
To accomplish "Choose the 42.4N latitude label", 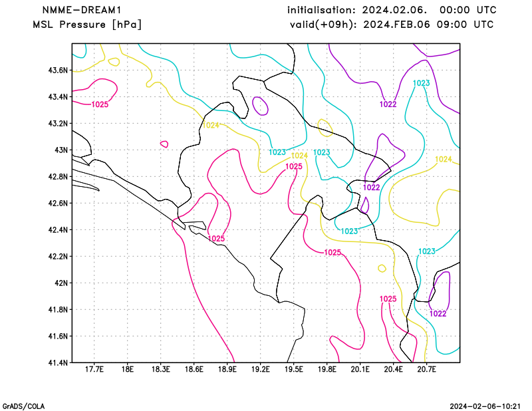I will (x=58, y=229).
